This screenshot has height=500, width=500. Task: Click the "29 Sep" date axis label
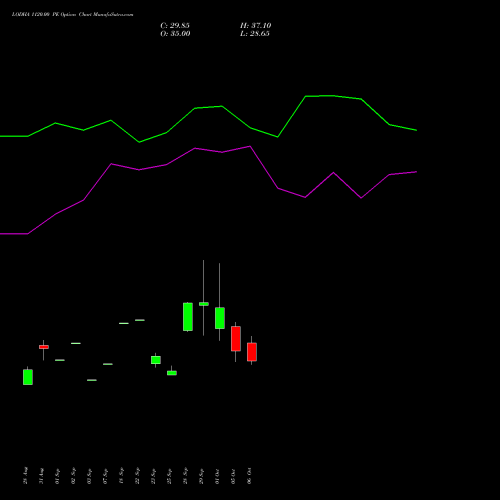(202, 476)
